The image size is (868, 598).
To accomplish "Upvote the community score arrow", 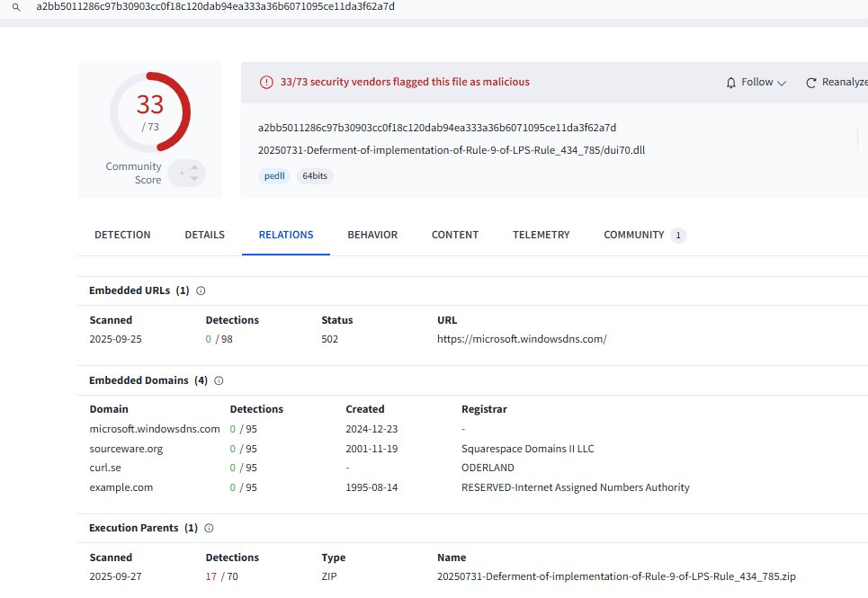I will [194, 167].
